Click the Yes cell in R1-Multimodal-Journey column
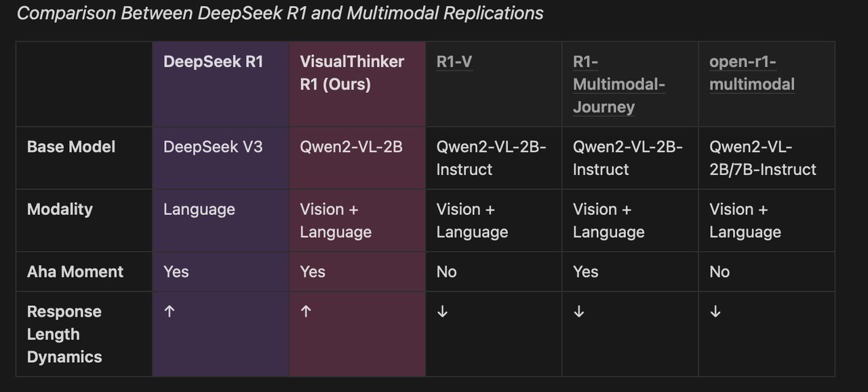868x392 pixels. tap(586, 272)
